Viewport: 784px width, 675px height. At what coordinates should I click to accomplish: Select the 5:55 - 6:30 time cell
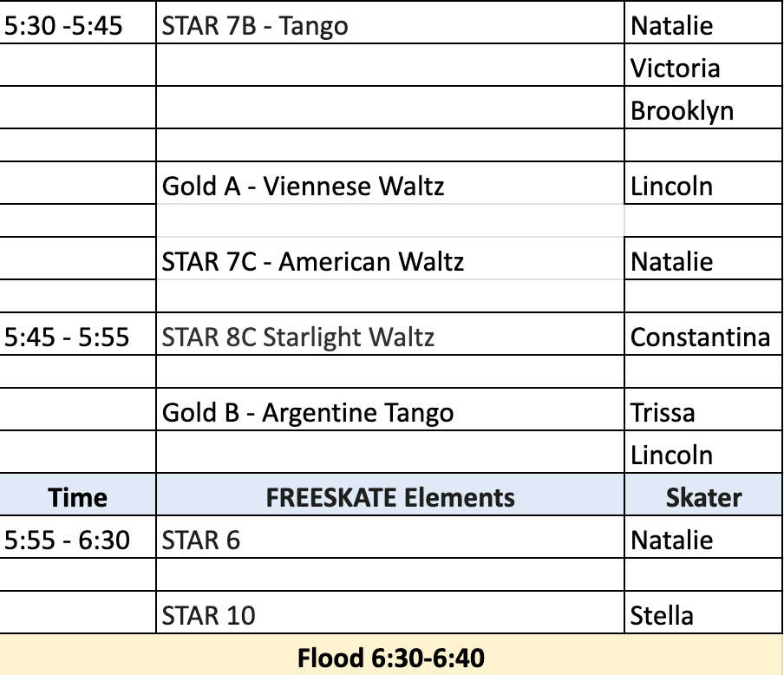pyautogui.click(x=77, y=537)
